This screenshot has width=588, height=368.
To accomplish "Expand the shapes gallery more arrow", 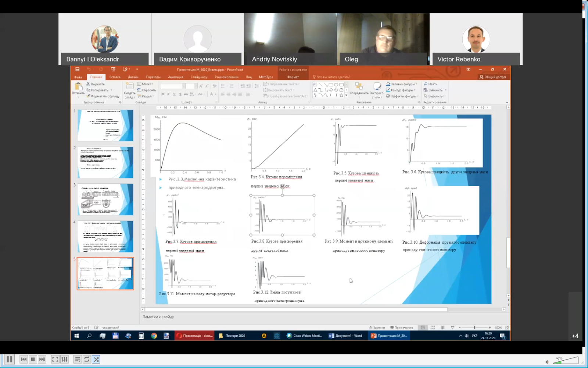I will tap(346, 95).
